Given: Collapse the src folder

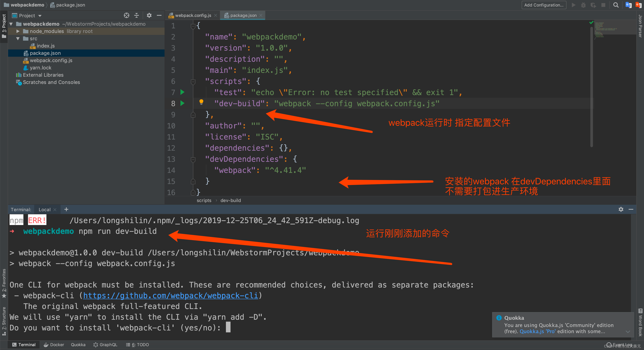Looking at the screenshot, I should click(18, 39).
